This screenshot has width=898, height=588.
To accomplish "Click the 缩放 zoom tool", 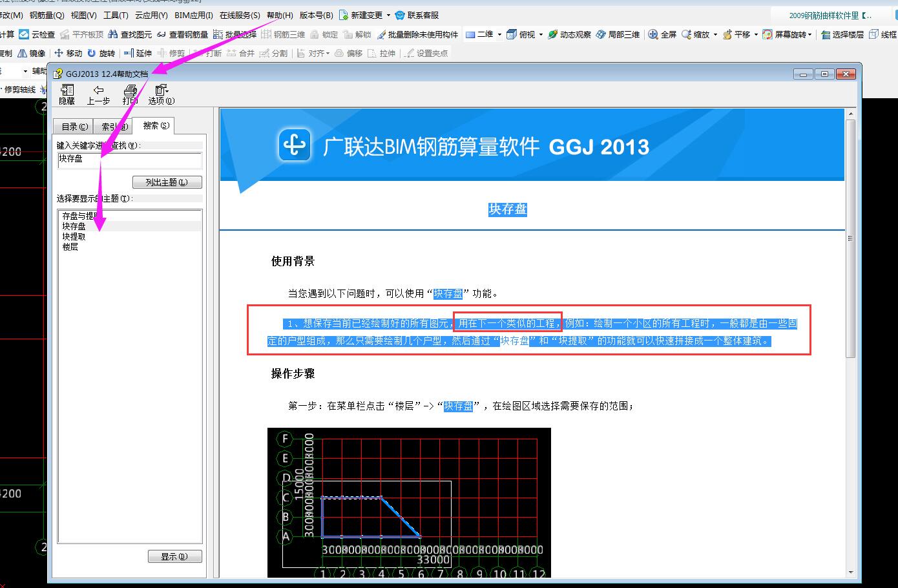I will click(x=696, y=34).
